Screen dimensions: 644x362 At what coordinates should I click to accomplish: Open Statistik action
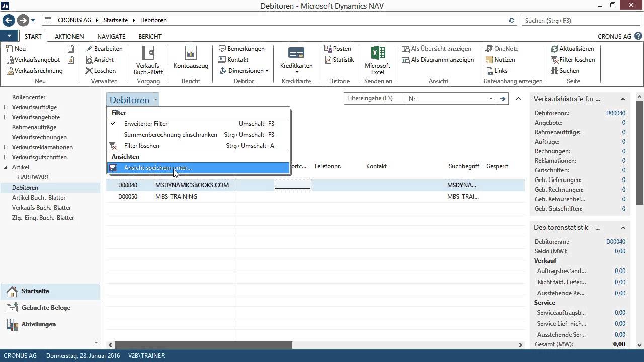pyautogui.click(x=339, y=60)
